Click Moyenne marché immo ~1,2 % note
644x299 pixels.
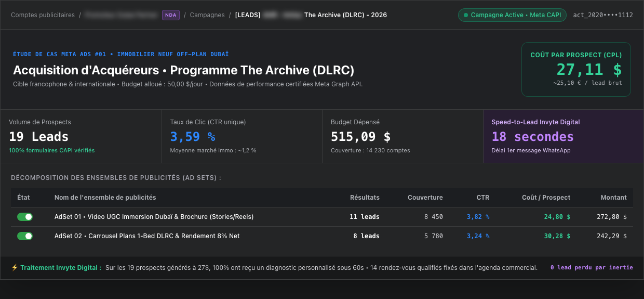[x=213, y=150]
